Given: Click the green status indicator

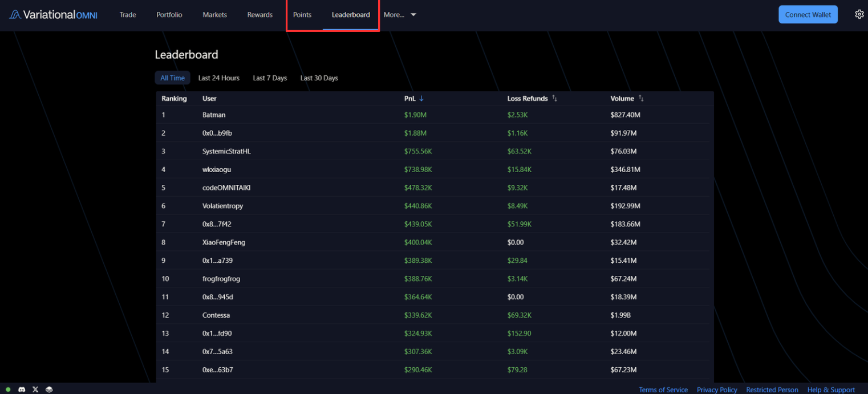Looking at the screenshot, I should 8,389.
